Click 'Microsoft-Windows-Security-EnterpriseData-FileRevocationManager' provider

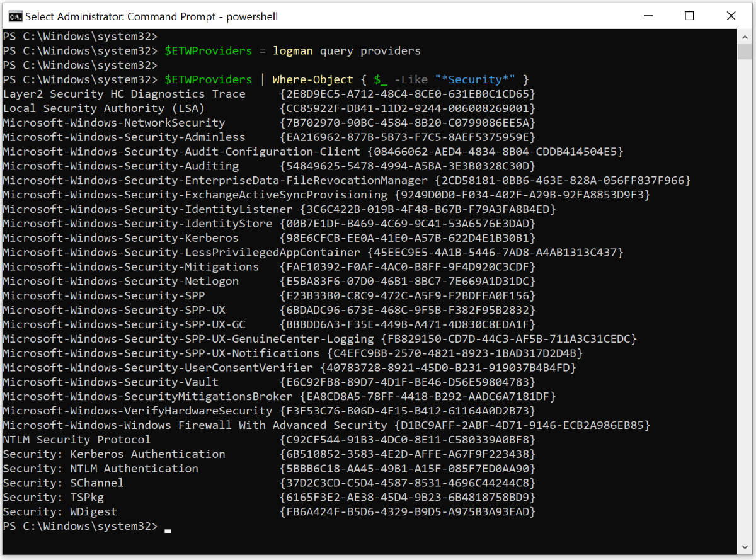point(215,180)
